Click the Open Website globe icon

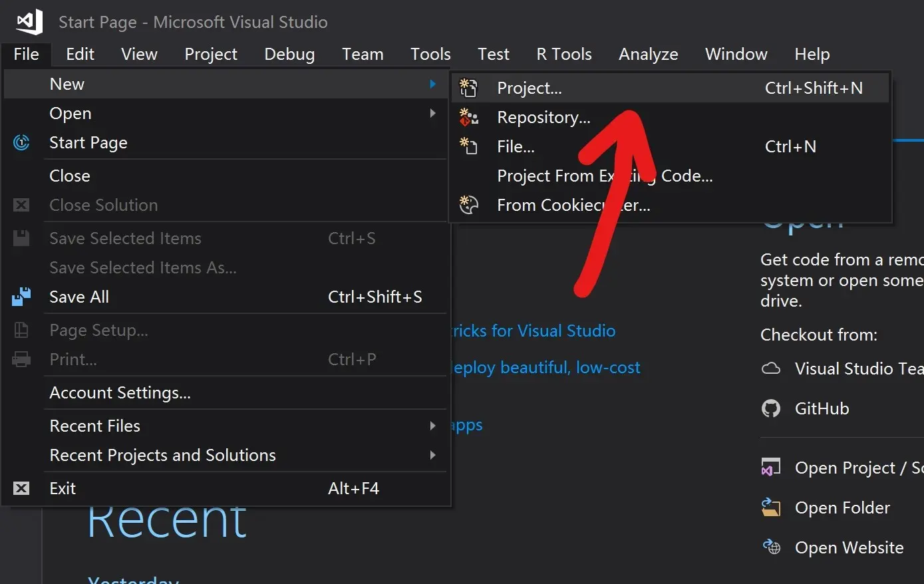point(771,547)
